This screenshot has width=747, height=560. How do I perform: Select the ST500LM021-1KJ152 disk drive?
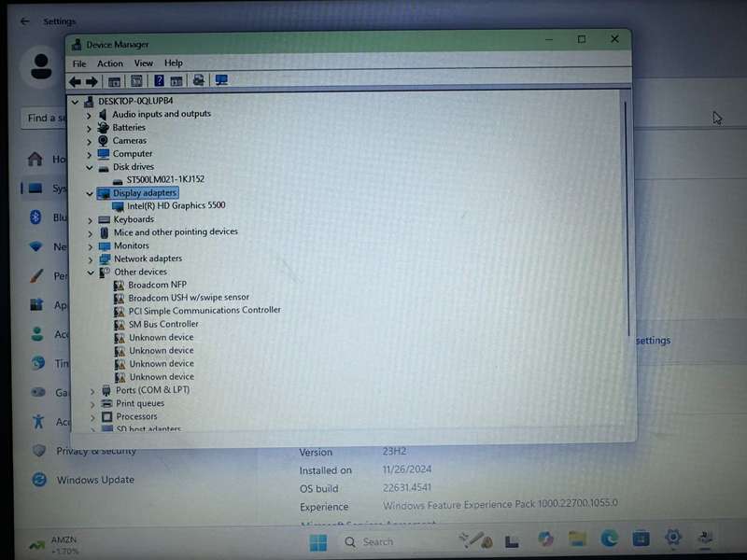(165, 179)
